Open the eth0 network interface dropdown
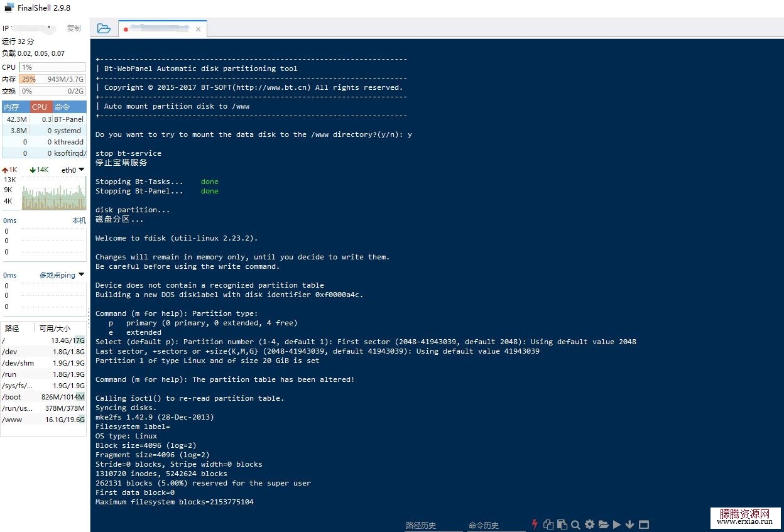The image size is (784, 532). pyautogui.click(x=73, y=170)
